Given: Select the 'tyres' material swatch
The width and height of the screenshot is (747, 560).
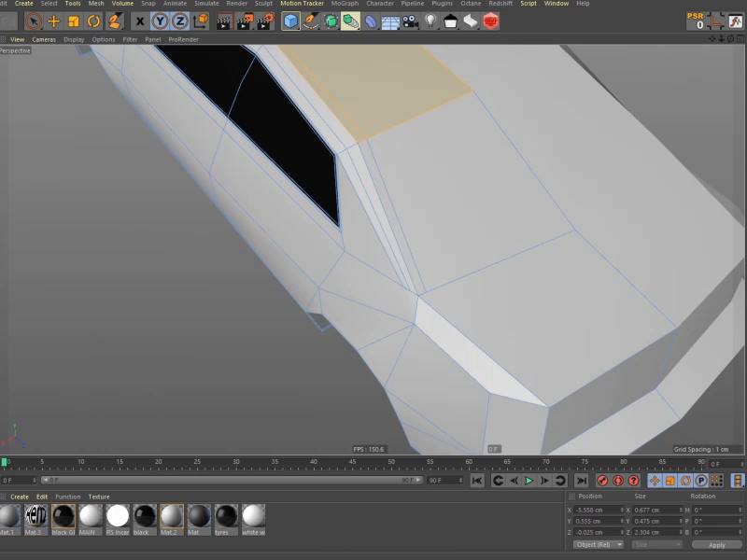Looking at the screenshot, I should 226,516.
